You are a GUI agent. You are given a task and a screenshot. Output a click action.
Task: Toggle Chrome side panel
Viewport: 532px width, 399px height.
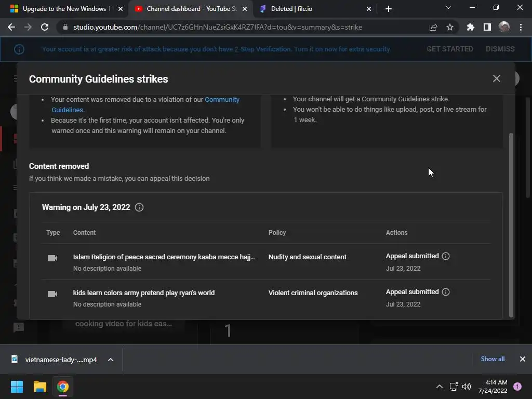487,27
